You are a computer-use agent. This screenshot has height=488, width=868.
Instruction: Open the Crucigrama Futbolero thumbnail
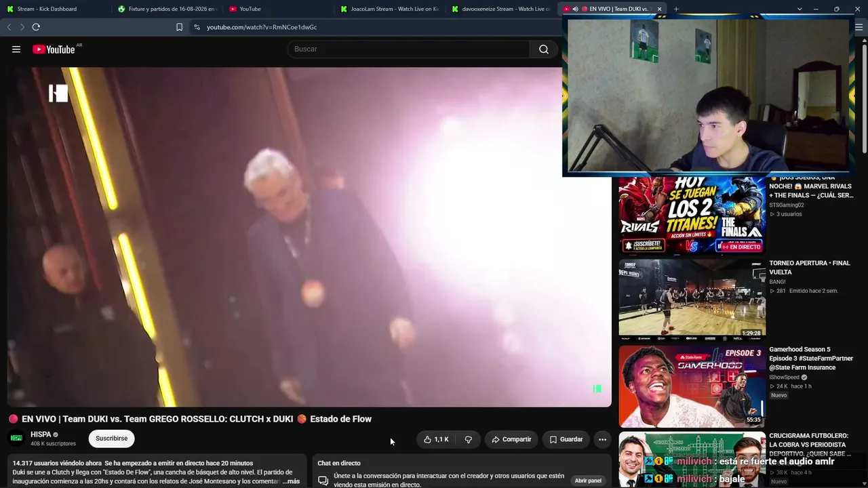692,460
